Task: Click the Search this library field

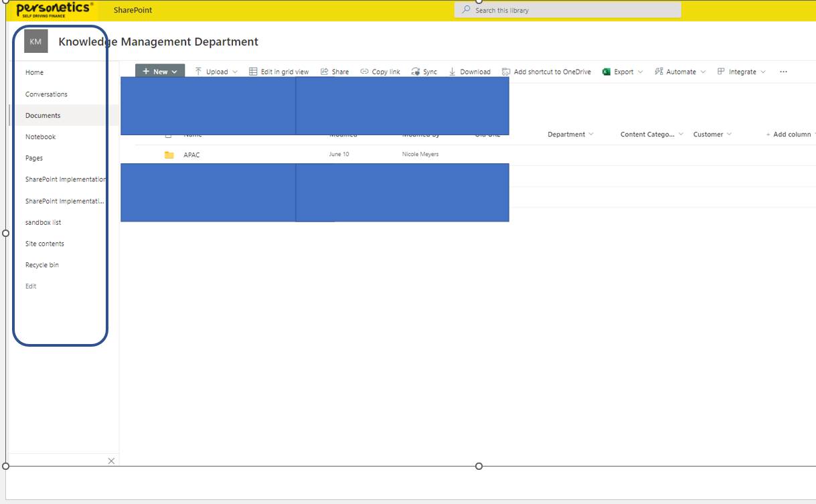Action: click(x=567, y=9)
